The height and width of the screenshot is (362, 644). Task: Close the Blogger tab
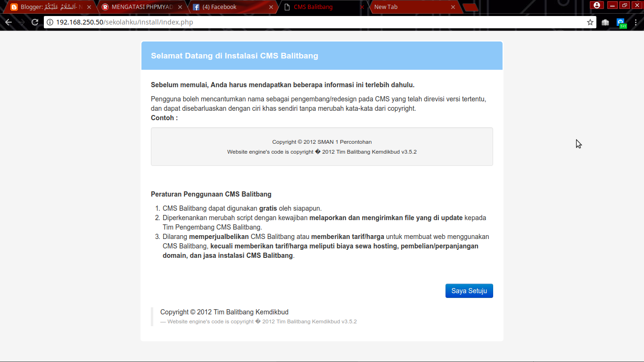point(89,7)
